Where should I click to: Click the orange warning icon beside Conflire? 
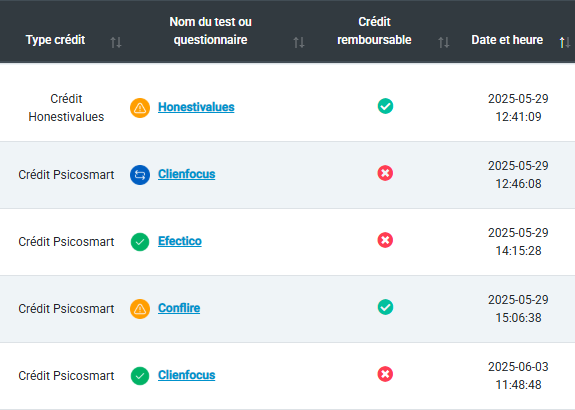coord(140,309)
